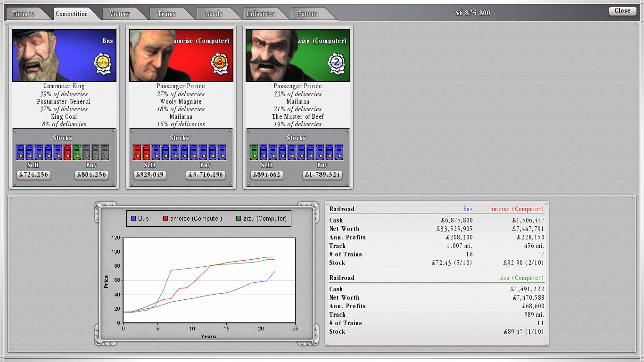Click zizu cash value £1,491,222

pyautogui.click(x=527, y=289)
